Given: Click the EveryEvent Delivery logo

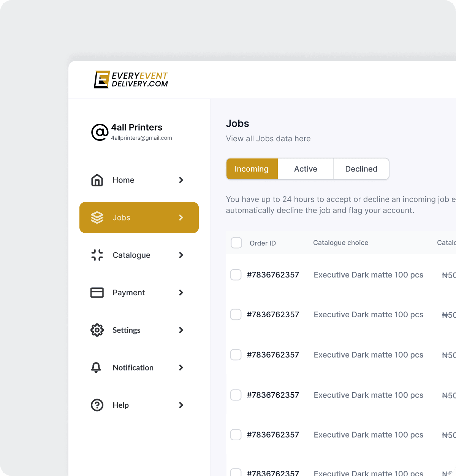Looking at the screenshot, I should pyautogui.click(x=131, y=79).
